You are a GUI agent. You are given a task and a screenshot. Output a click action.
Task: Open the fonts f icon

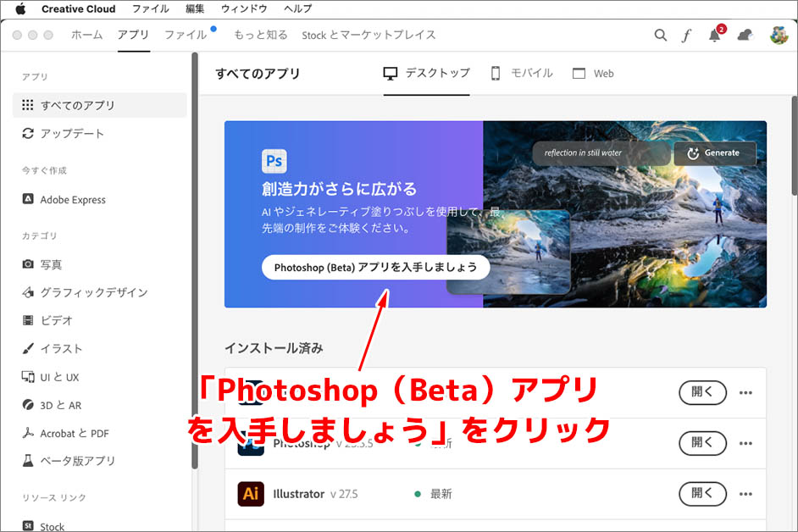[x=687, y=36]
